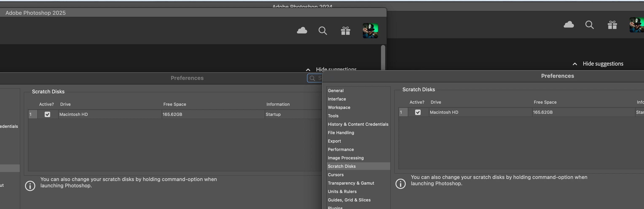This screenshot has width=644, height=209.
Task: Click row number 1 in right scratch disk table
Action: pyautogui.click(x=403, y=112)
